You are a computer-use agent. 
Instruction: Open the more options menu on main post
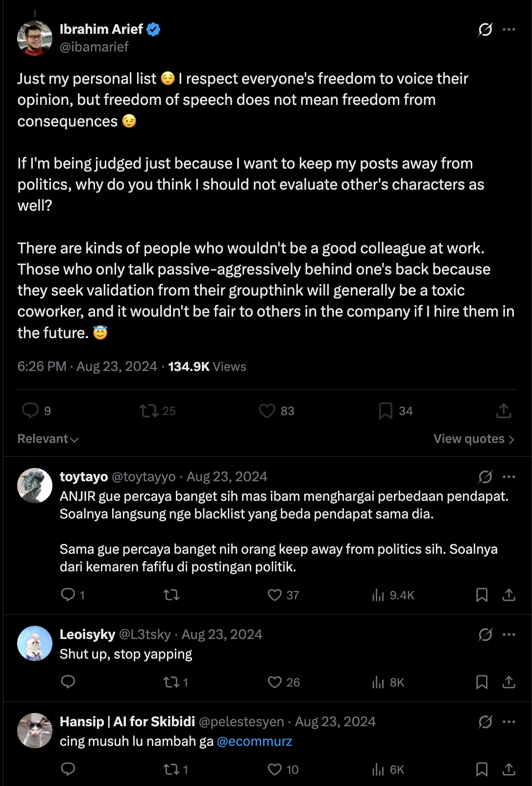click(509, 30)
